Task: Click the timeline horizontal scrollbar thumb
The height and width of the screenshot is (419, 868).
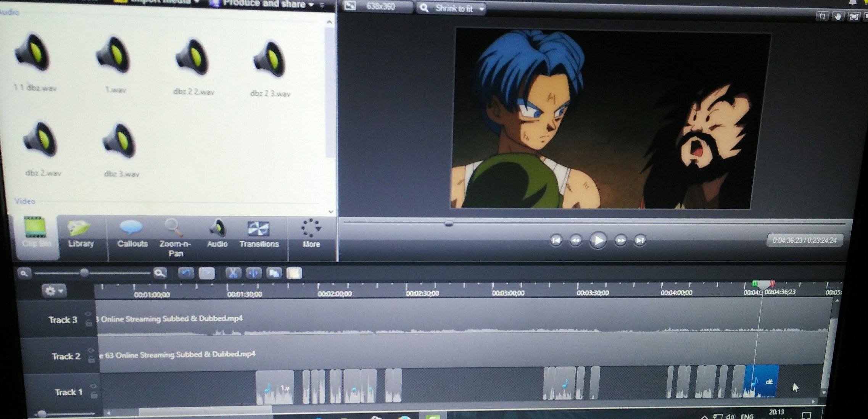Action: (205, 411)
